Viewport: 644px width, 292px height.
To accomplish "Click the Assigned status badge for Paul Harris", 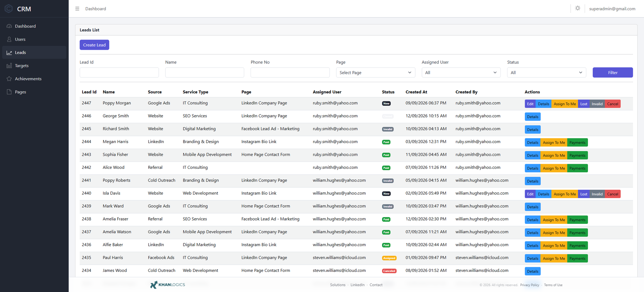I will click(389, 258).
